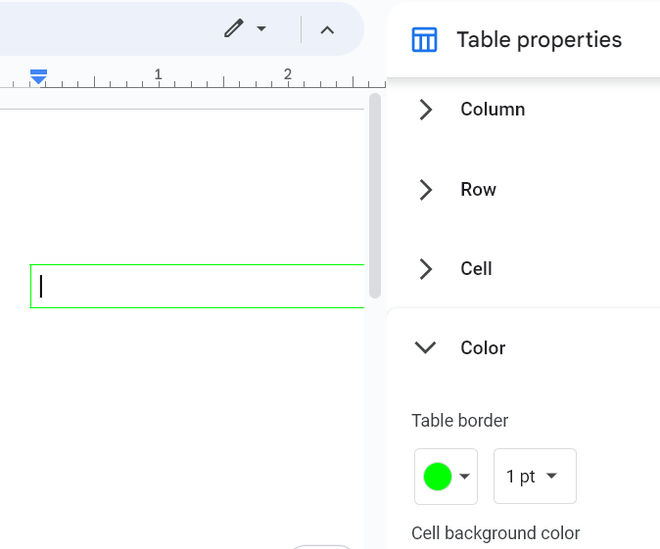
Task: Click the Row section label
Action: pyautogui.click(x=478, y=189)
